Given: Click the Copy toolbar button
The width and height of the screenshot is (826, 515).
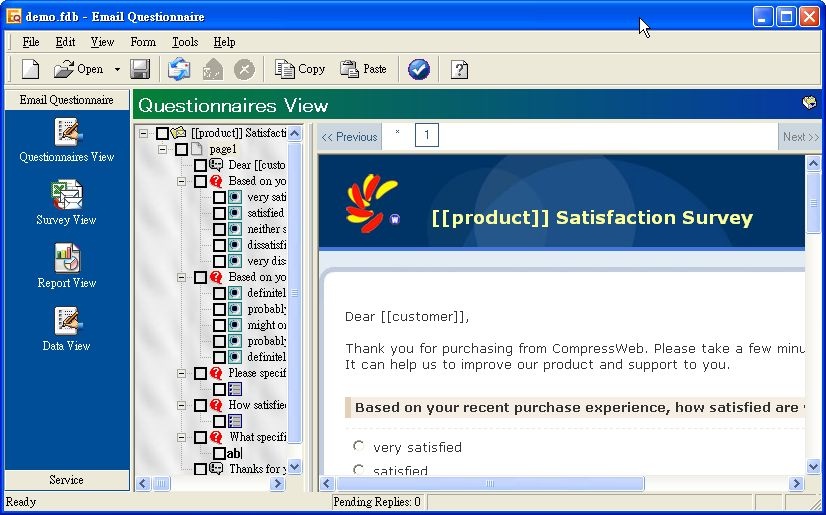Looking at the screenshot, I should pyautogui.click(x=300, y=69).
